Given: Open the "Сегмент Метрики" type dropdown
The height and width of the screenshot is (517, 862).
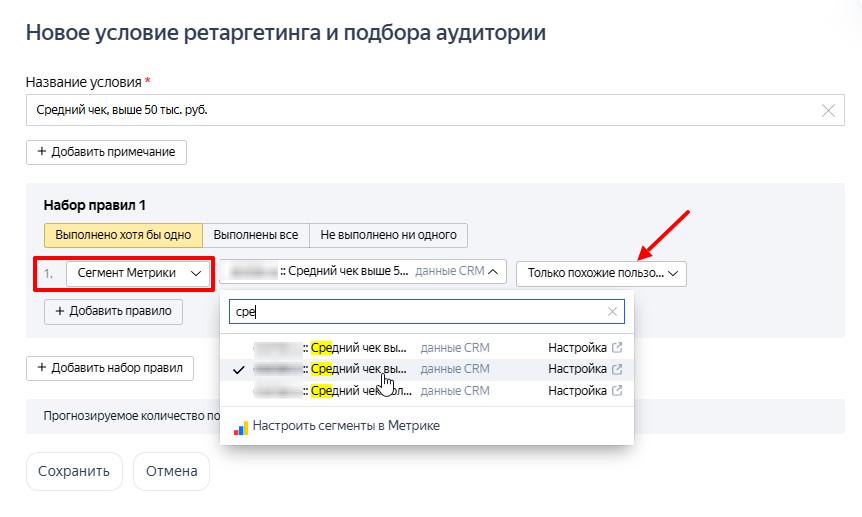Looking at the screenshot, I should [138, 272].
